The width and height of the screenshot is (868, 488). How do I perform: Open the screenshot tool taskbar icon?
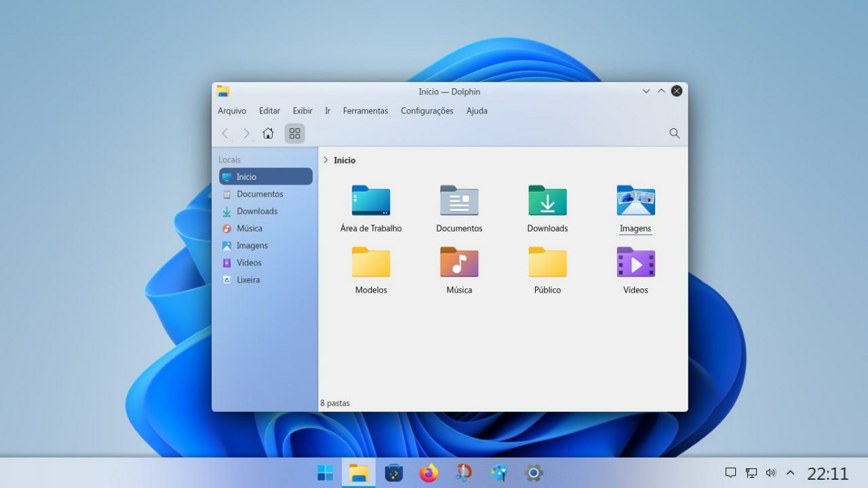coord(464,472)
